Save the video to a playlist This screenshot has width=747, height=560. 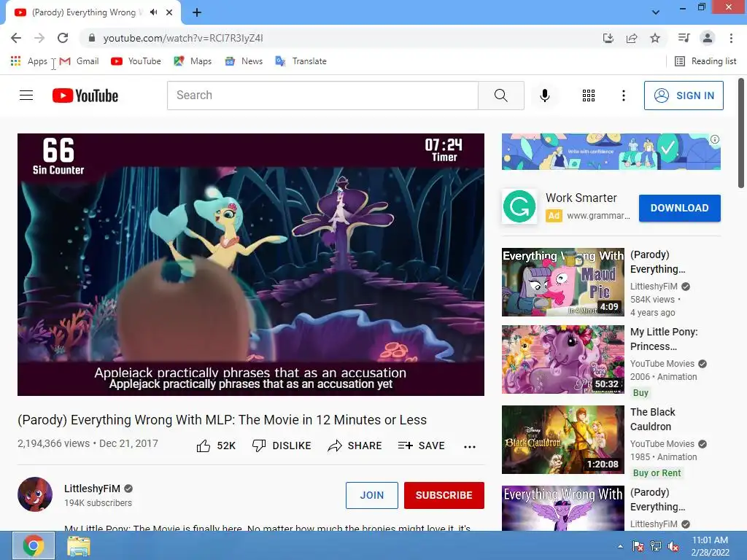click(421, 446)
